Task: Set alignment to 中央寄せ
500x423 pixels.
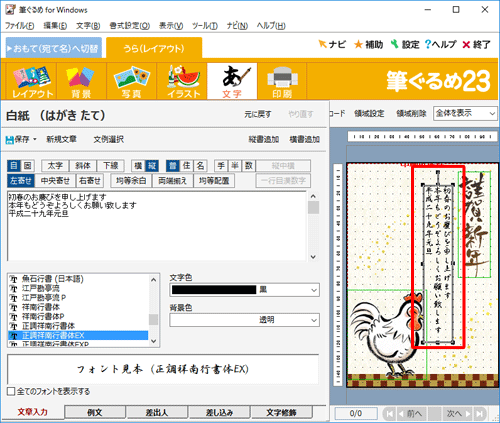Action: coord(55,181)
